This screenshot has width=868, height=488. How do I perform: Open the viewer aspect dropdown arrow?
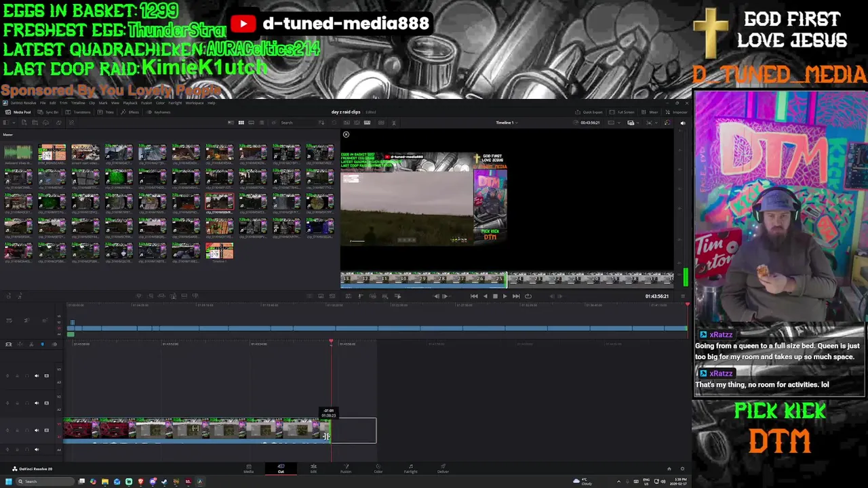click(x=656, y=123)
